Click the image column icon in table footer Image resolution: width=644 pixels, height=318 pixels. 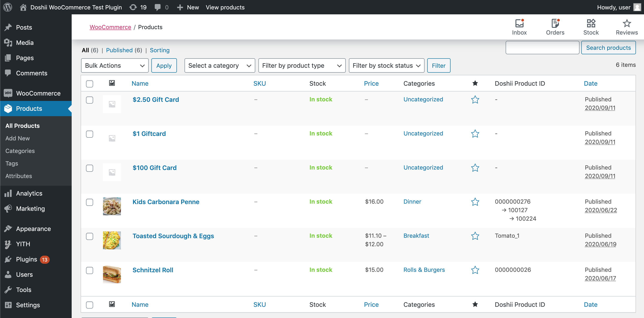112,304
